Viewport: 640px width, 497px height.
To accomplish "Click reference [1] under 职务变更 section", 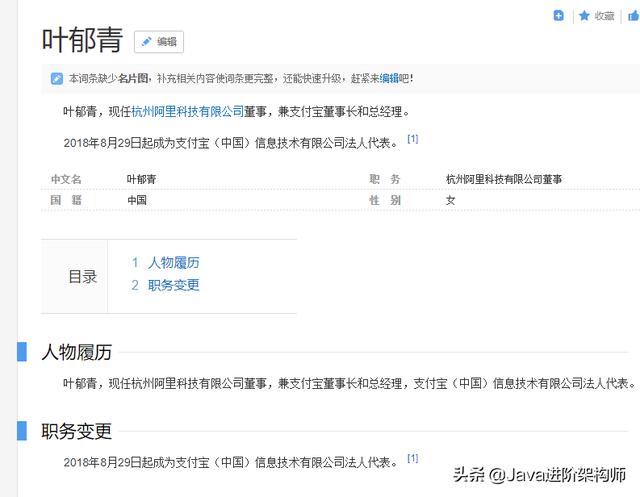I will point(412,459).
